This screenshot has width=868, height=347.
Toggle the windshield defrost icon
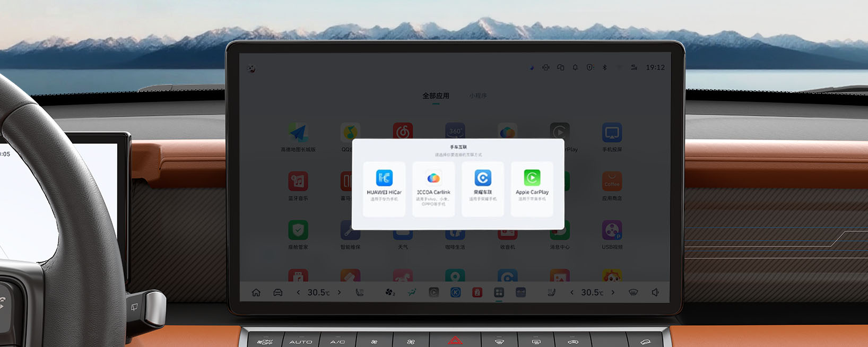(633, 292)
